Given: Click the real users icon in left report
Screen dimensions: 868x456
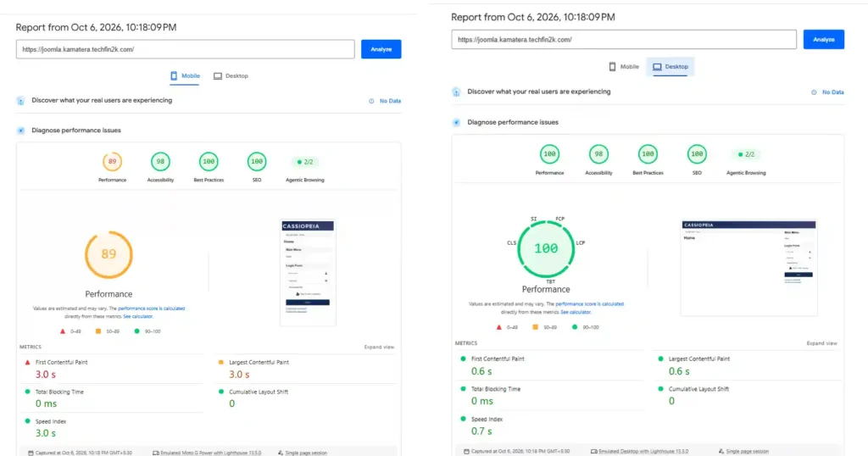Looking at the screenshot, I should pyautogui.click(x=20, y=101).
